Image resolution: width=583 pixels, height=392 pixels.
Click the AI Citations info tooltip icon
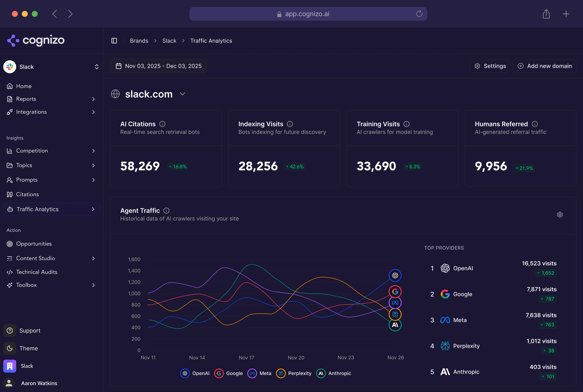[162, 124]
